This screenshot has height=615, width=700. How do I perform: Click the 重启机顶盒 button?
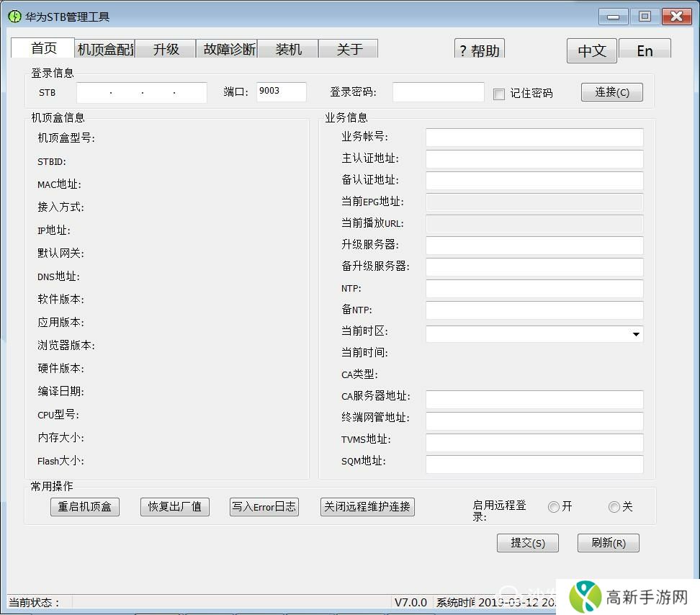tap(85, 507)
